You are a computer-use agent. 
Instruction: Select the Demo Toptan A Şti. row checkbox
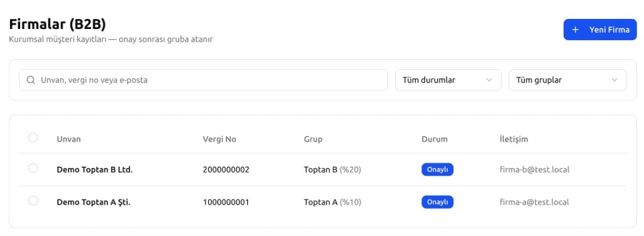[33, 201]
